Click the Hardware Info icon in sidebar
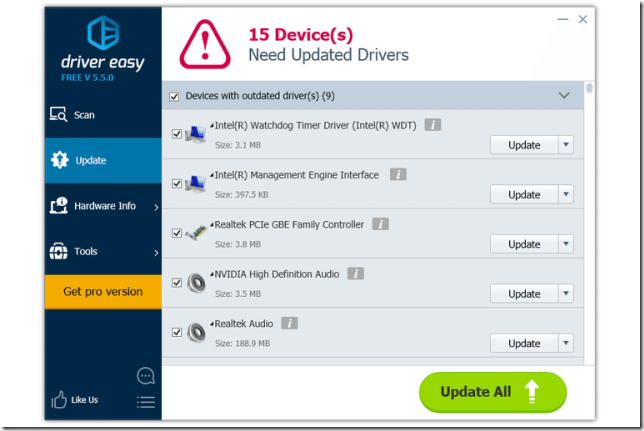 pyautogui.click(x=59, y=205)
